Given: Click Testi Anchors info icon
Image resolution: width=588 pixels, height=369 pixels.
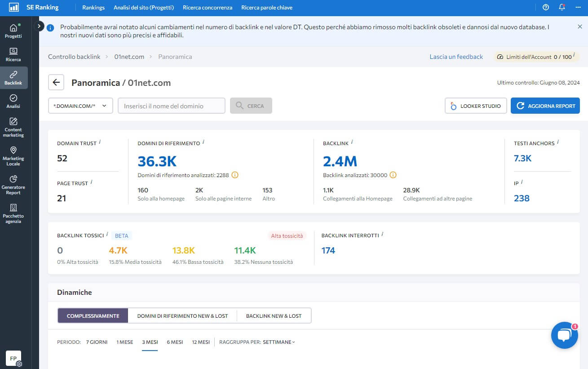Looking at the screenshot, I should point(558,142).
